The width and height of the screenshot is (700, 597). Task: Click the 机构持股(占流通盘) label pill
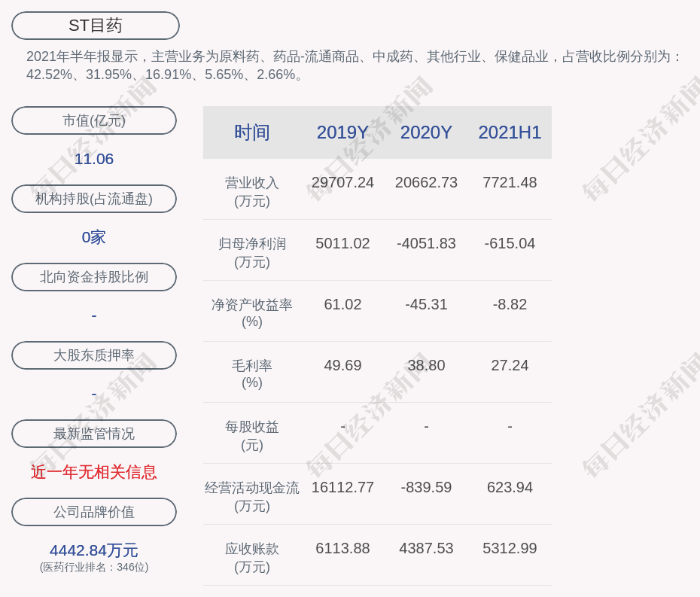tap(94, 199)
